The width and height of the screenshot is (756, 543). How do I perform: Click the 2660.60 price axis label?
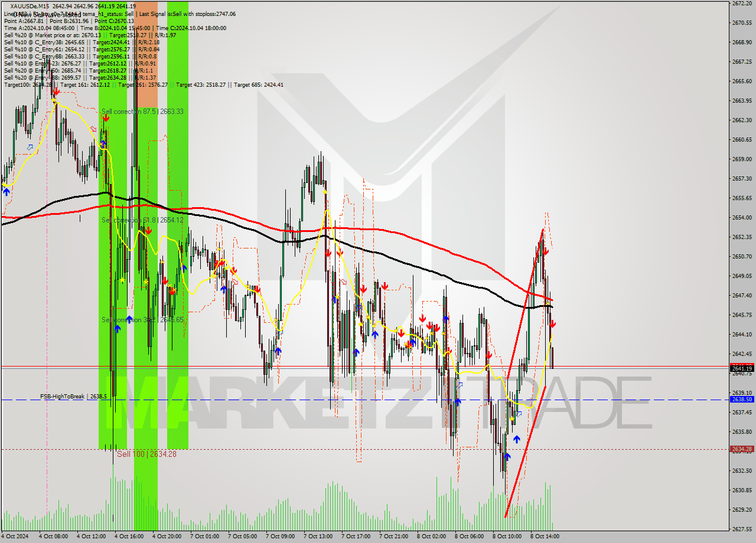point(742,140)
